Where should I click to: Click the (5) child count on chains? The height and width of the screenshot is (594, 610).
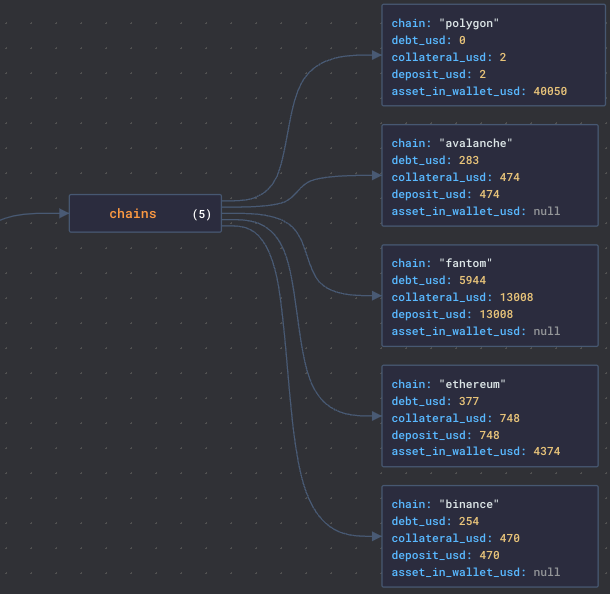202,214
